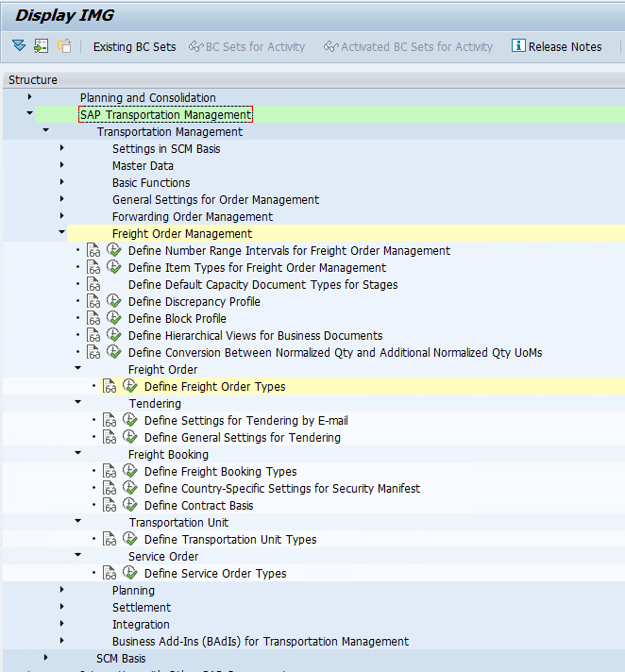The height and width of the screenshot is (672, 625).
Task: Select Freight Order Management tree label
Action: tap(182, 233)
